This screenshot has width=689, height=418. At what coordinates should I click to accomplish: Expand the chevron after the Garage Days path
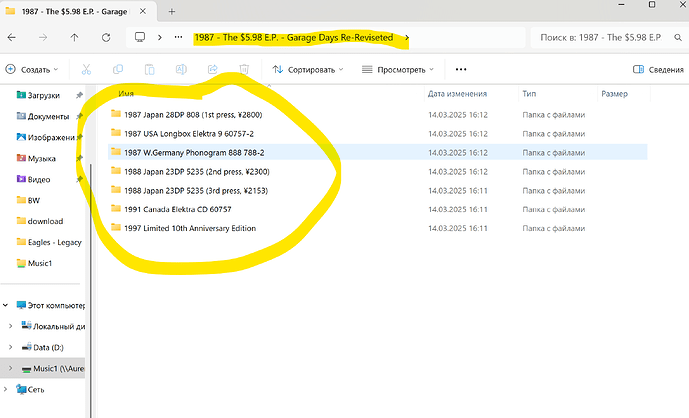[x=407, y=38]
